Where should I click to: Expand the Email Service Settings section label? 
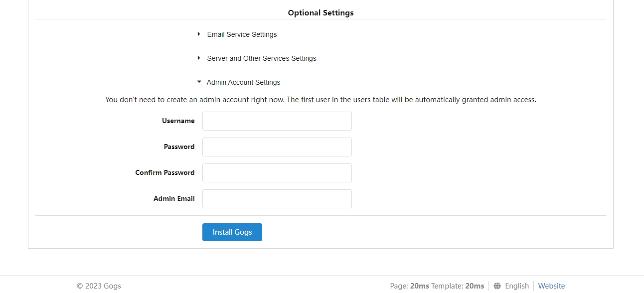(x=242, y=34)
